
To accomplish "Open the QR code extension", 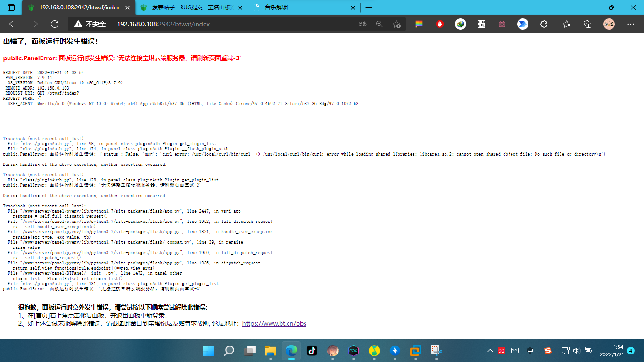I will [x=481, y=24].
